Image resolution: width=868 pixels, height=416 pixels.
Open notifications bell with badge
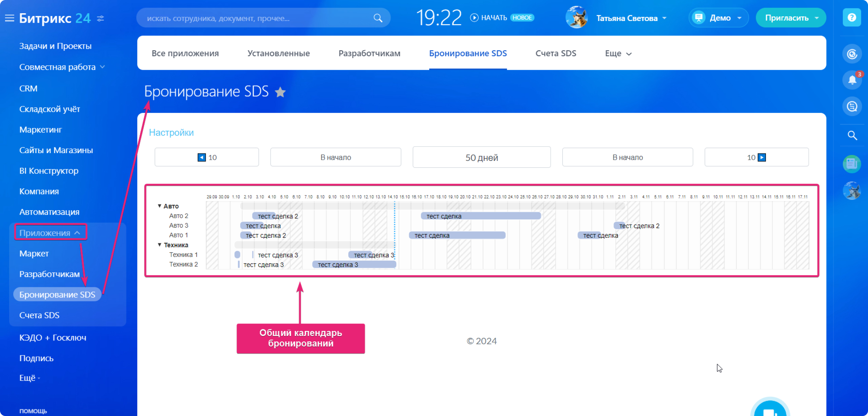[x=852, y=80]
